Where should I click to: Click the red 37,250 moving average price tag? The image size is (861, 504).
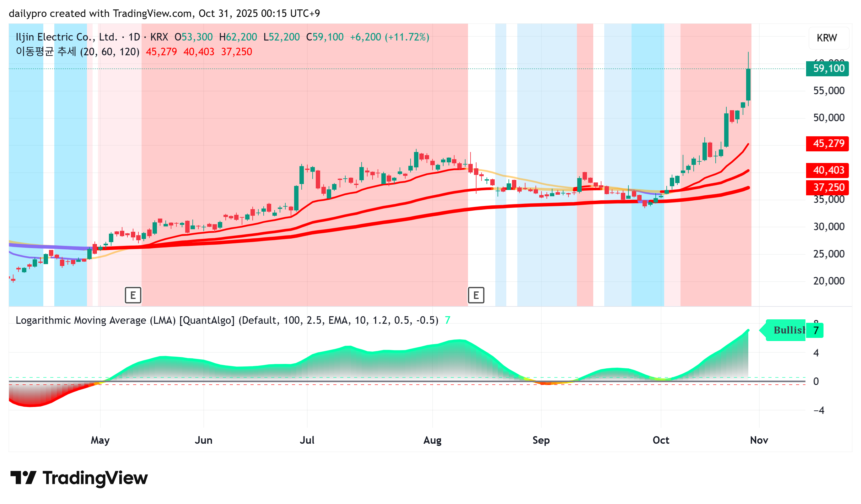pyautogui.click(x=827, y=187)
